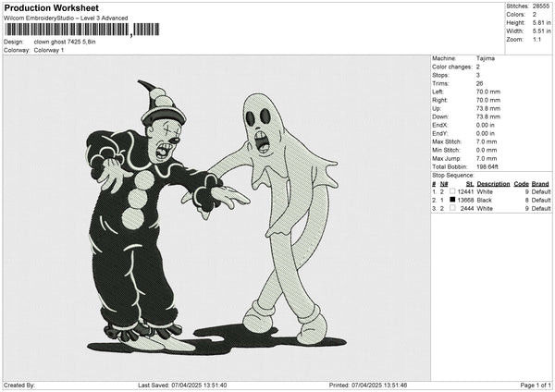This screenshot has height=392, width=555.
Task: Click the 'Black' description in stop row 2
Action: (484, 201)
